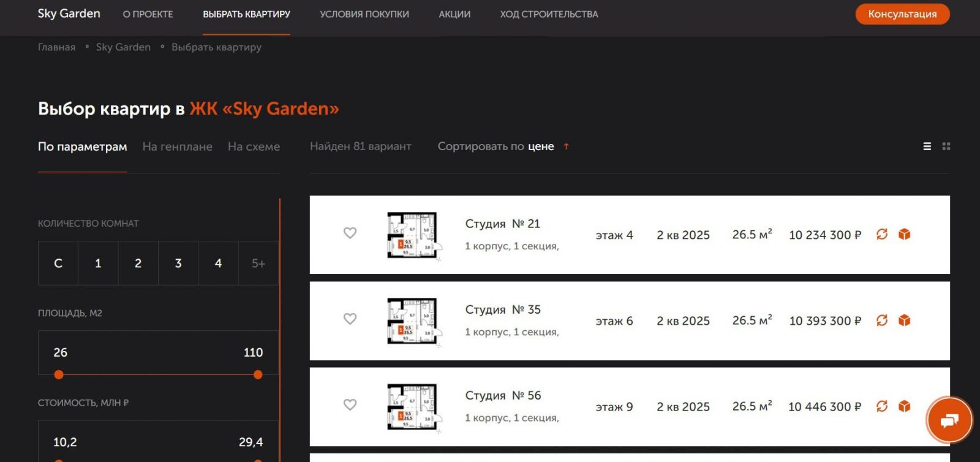Open floor plan thumbnail of Студия № 56

414,408
